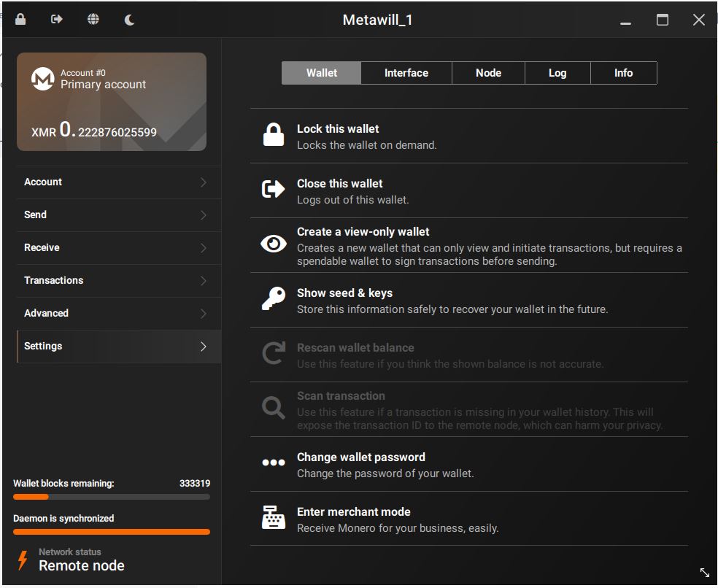Click the Primary account balance card

(x=112, y=101)
